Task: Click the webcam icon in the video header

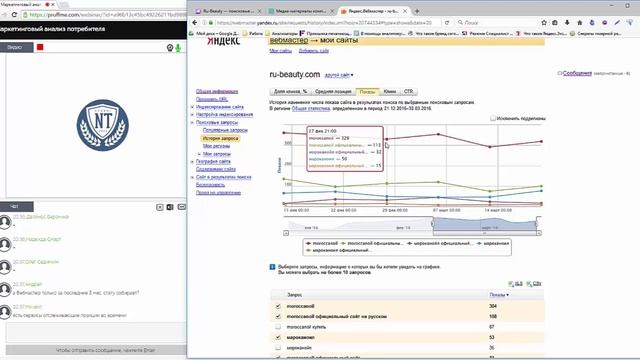Action: (170, 48)
